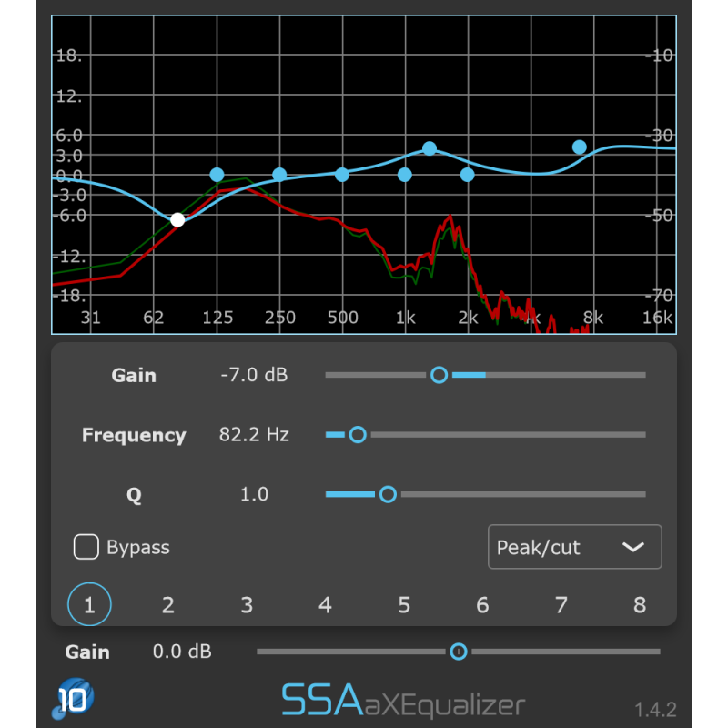The image size is (728, 728).
Task: Click the master Gain slider at the bottom
Action: click(x=459, y=652)
